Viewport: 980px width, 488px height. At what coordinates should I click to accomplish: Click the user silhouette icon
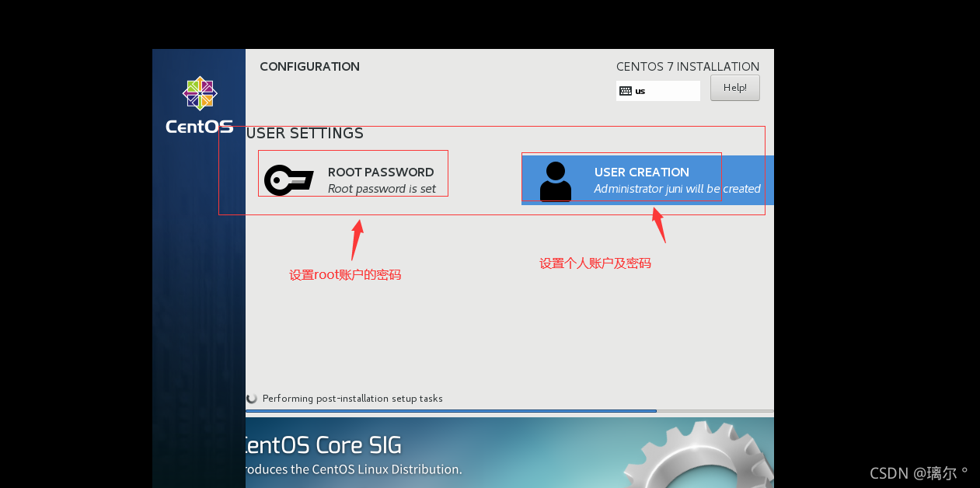[555, 181]
